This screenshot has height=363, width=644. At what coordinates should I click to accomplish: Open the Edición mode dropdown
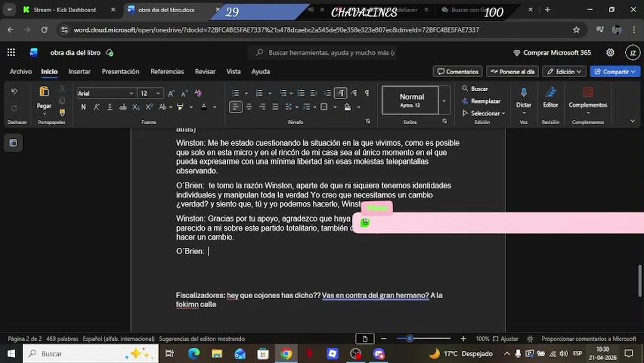[x=564, y=72]
